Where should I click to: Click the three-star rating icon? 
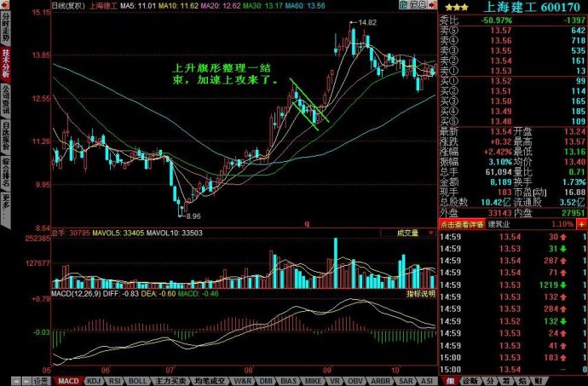click(457, 7)
